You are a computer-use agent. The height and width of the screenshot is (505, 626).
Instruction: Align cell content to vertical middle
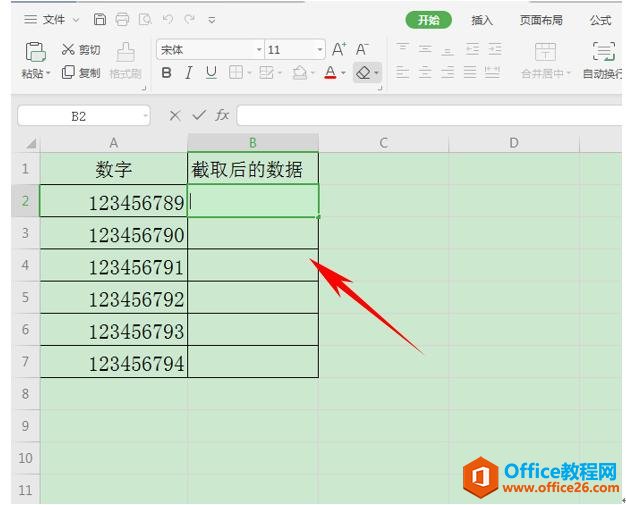(425, 49)
